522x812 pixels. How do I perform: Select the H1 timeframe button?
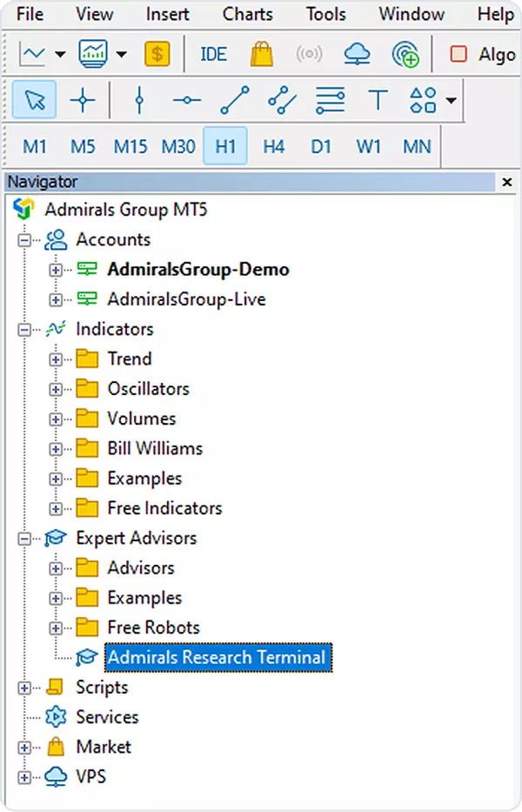coord(225,146)
